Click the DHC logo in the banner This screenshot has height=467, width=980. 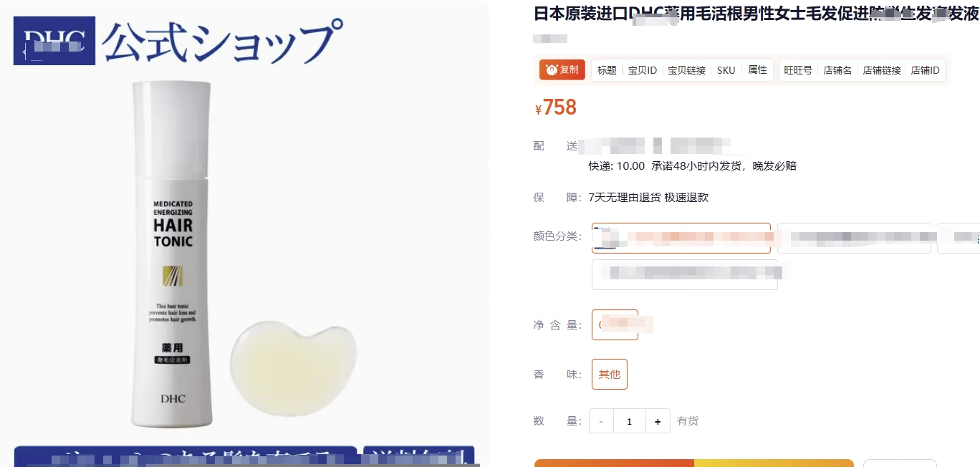[x=54, y=41]
